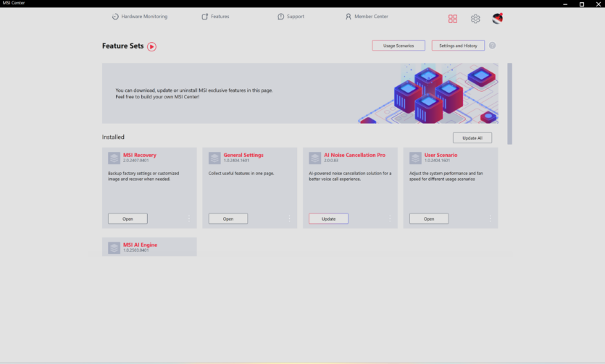Expand General Settings more options menu
605x364 pixels.
tap(289, 219)
